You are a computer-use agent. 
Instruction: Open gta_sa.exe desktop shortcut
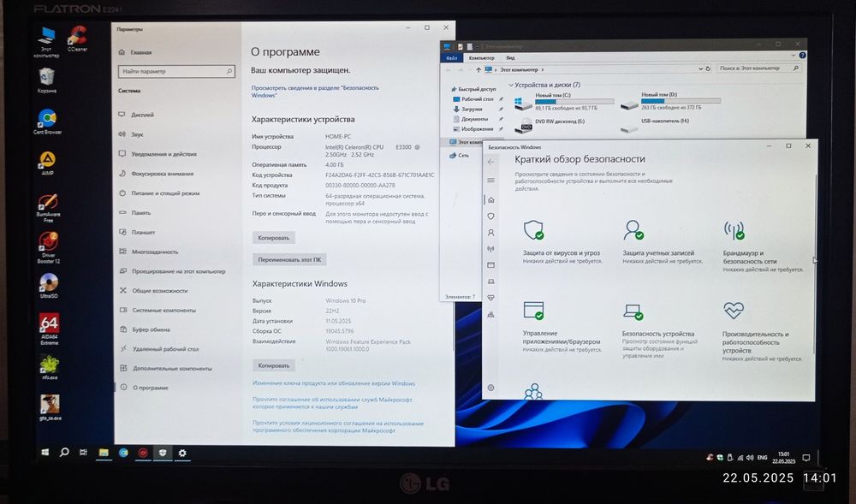coord(50,407)
